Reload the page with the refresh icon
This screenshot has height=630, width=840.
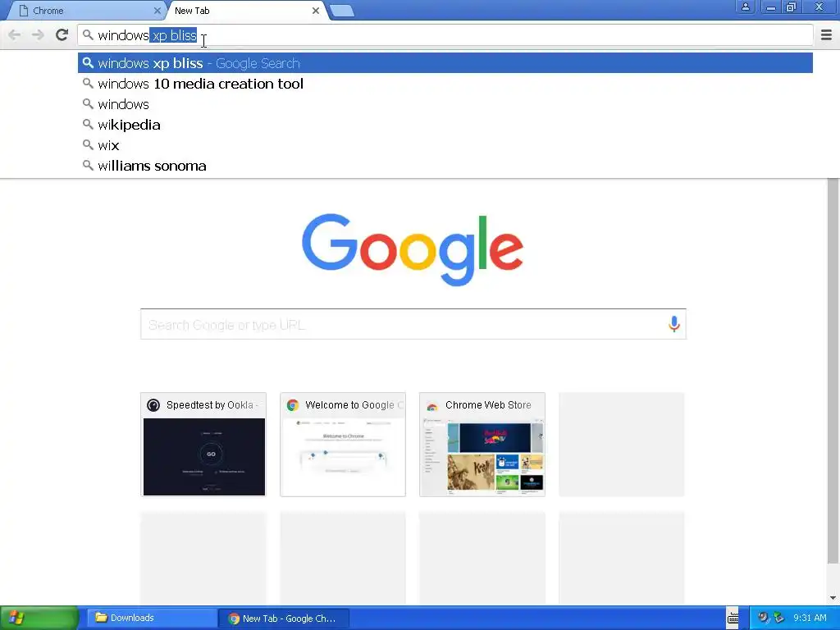[62, 35]
